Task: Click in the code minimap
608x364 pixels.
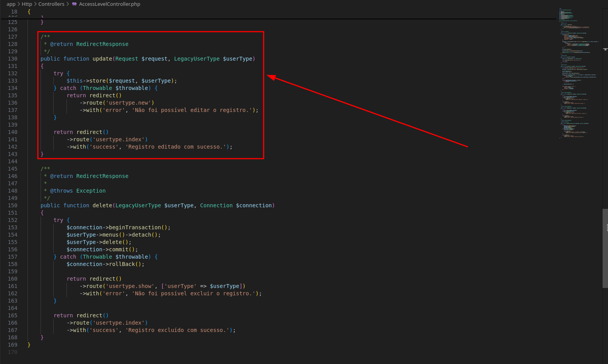Action: point(579,73)
